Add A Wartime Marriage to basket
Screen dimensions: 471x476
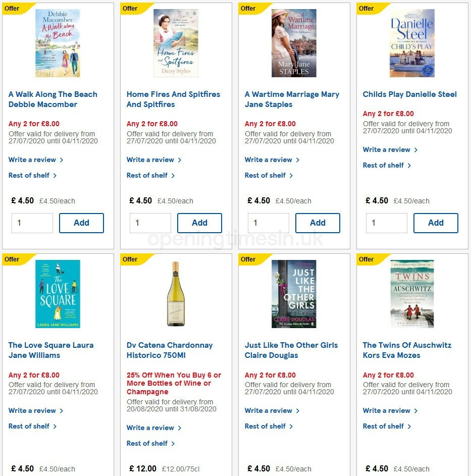(318, 223)
